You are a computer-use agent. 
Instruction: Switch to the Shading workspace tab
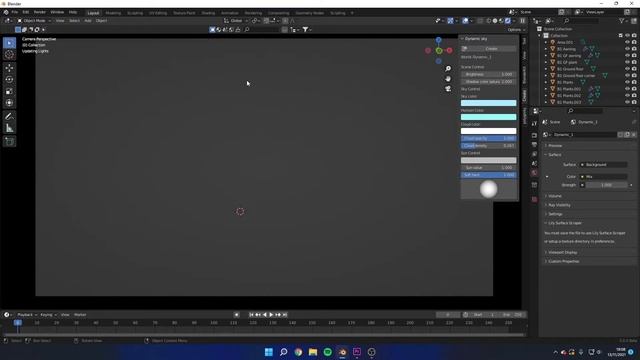[208, 13]
